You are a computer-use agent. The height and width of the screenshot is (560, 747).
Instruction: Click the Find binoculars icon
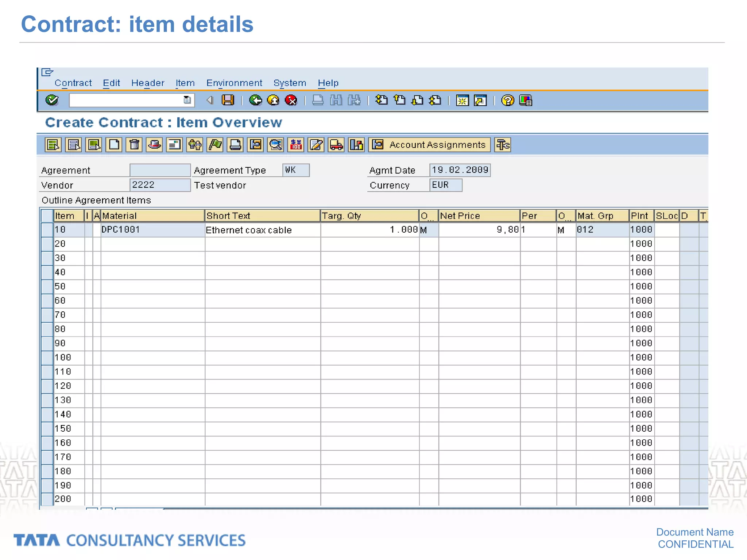tap(336, 100)
